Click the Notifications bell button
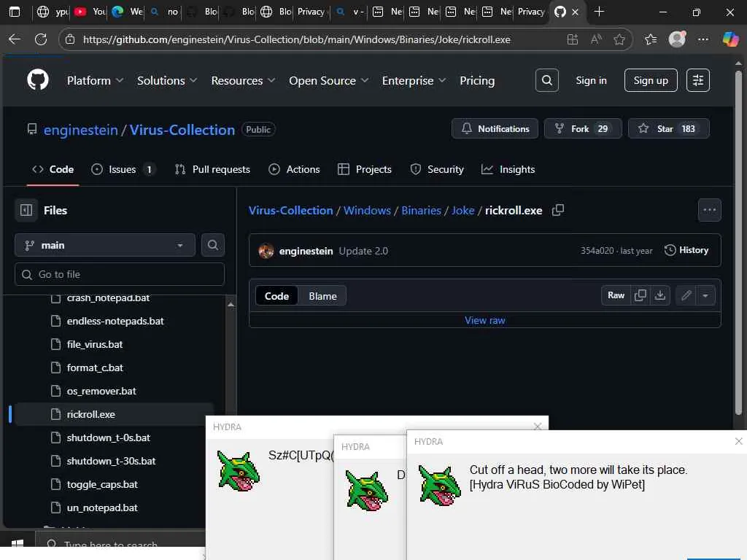The image size is (747, 560). pyautogui.click(x=495, y=128)
